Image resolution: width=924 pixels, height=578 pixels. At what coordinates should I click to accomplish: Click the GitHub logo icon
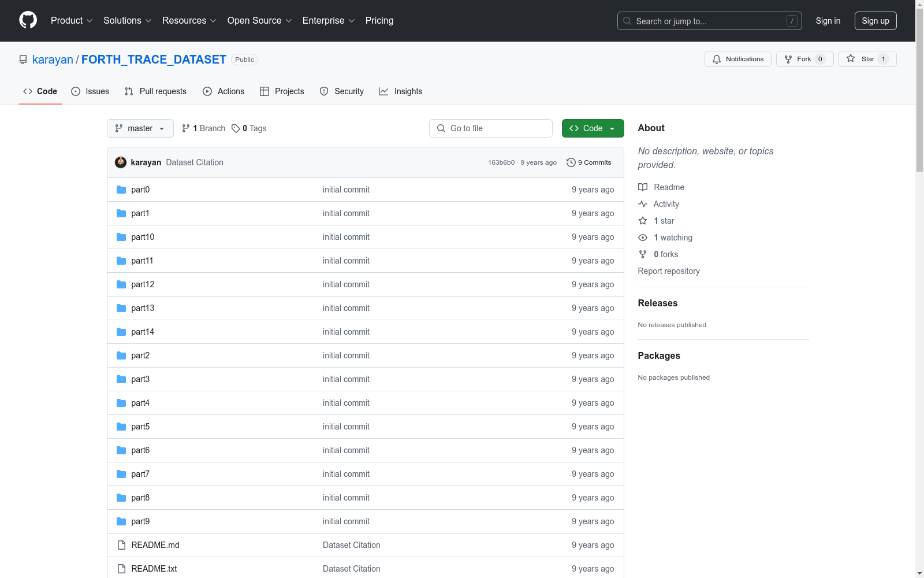(x=28, y=20)
